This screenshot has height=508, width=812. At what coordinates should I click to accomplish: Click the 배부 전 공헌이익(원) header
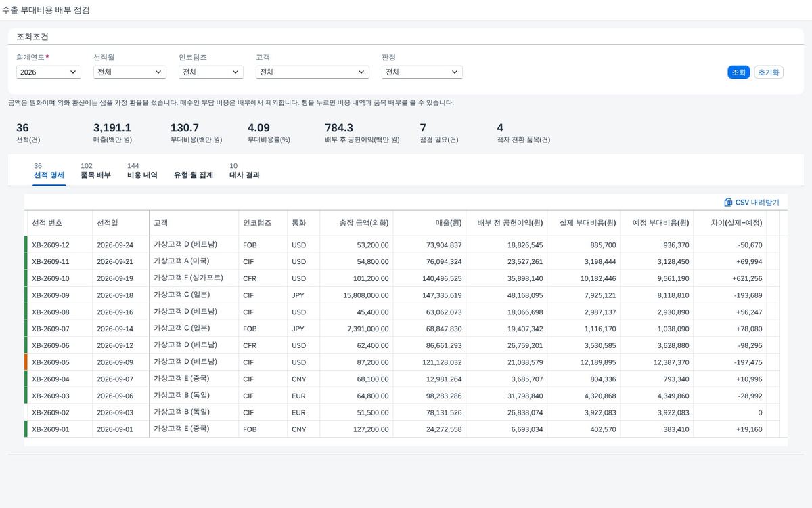click(506, 223)
